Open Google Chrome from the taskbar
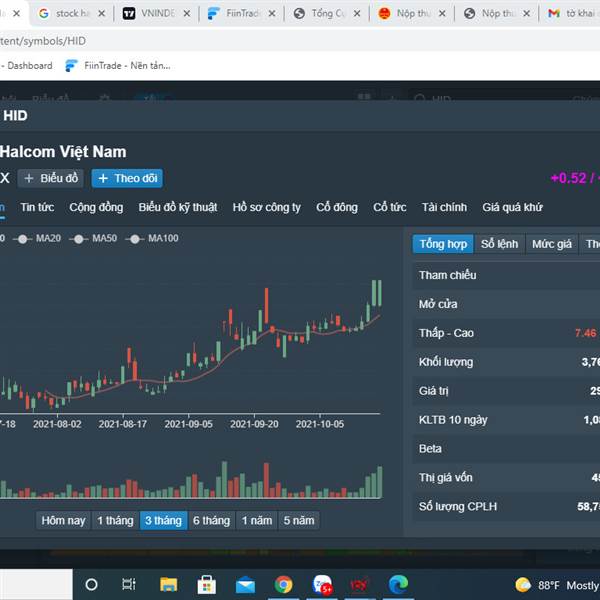The width and height of the screenshot is (600, 600). (283, 585)
